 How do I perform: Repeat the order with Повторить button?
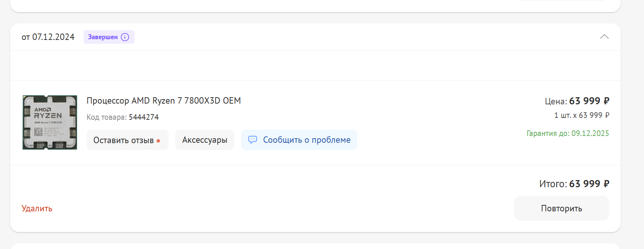561,208
